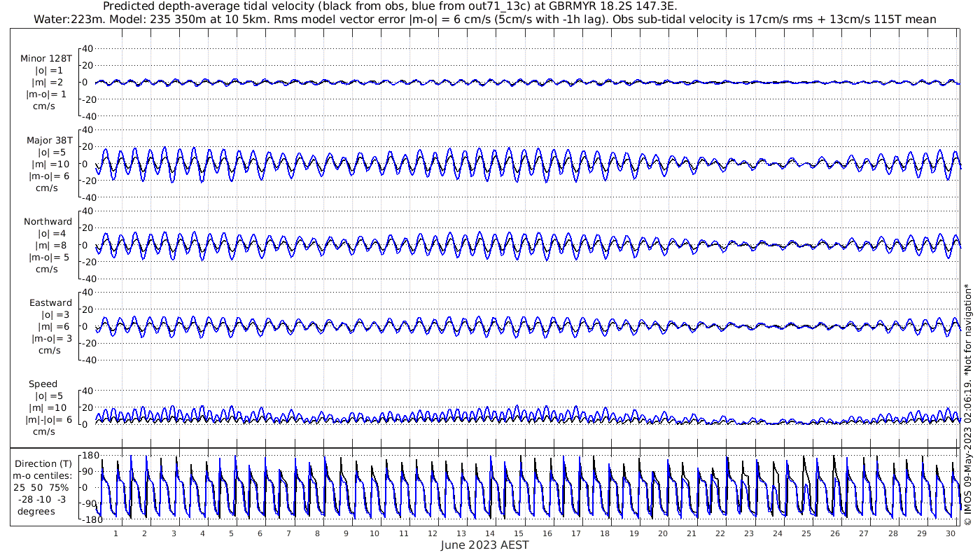
Task: Select the 'Major 38T' panel label
Action: point(49,141)
